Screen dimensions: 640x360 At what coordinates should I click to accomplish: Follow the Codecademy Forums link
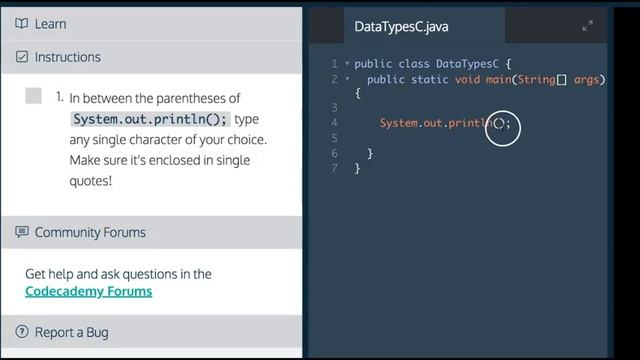pos(89,291)
